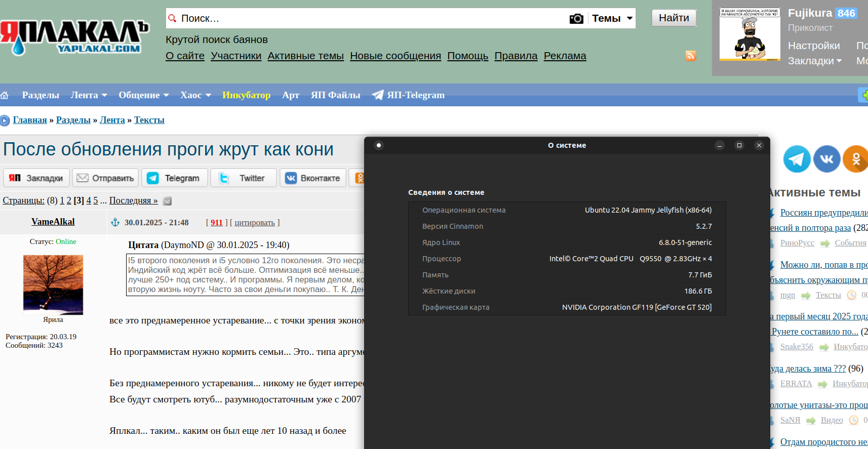Open the РиноРусс author link
This screenshot has height=449, width=868.
797,243
